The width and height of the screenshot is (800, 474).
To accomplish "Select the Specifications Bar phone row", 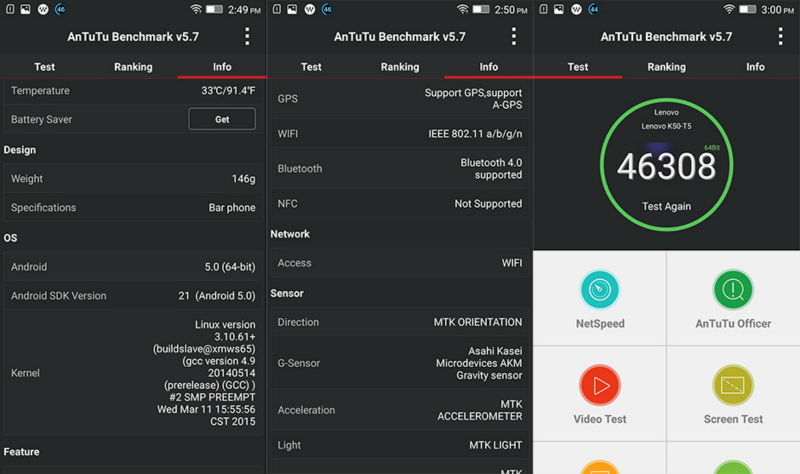I will 133,208.
